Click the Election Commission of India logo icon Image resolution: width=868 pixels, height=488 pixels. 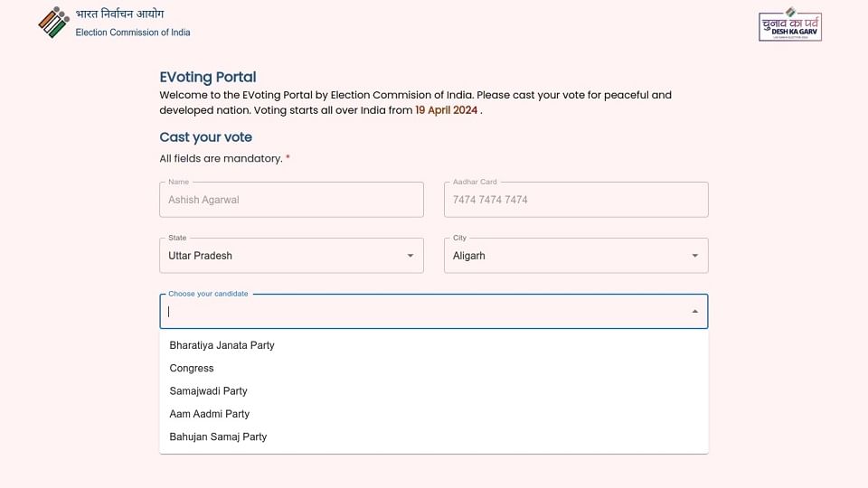(53, 23)
